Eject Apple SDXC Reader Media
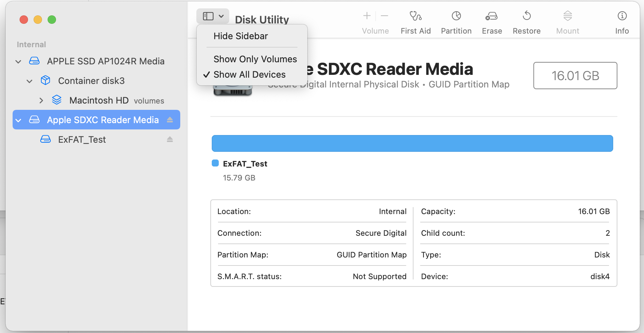Image resolution: width=644 pixels, height=333 pixels. coord(170,120)
